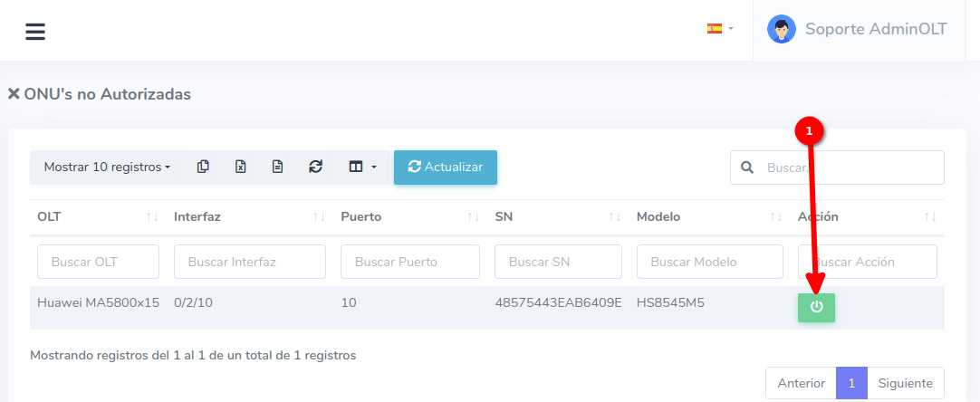Sort by the Puerto column header

(x=360, y=217)
